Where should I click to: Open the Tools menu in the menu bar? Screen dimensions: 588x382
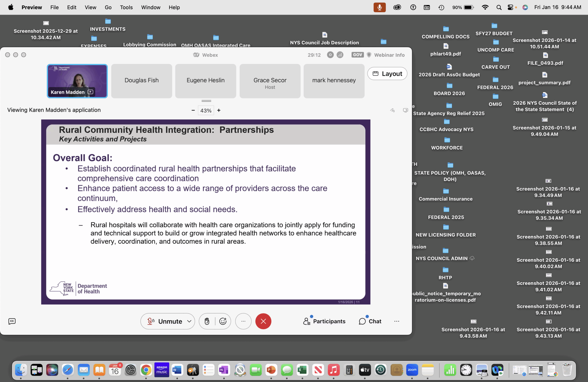coord(126,7)
